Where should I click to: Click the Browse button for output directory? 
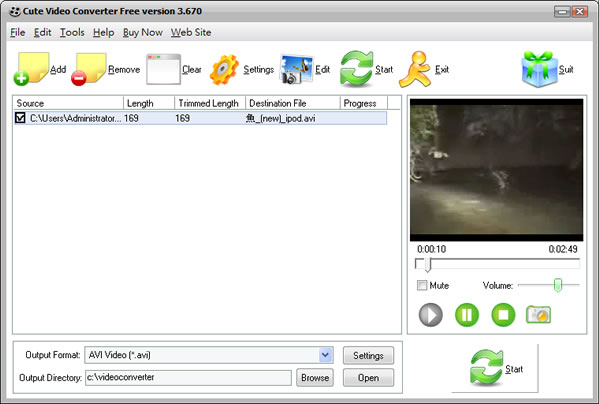pos(315,378)
